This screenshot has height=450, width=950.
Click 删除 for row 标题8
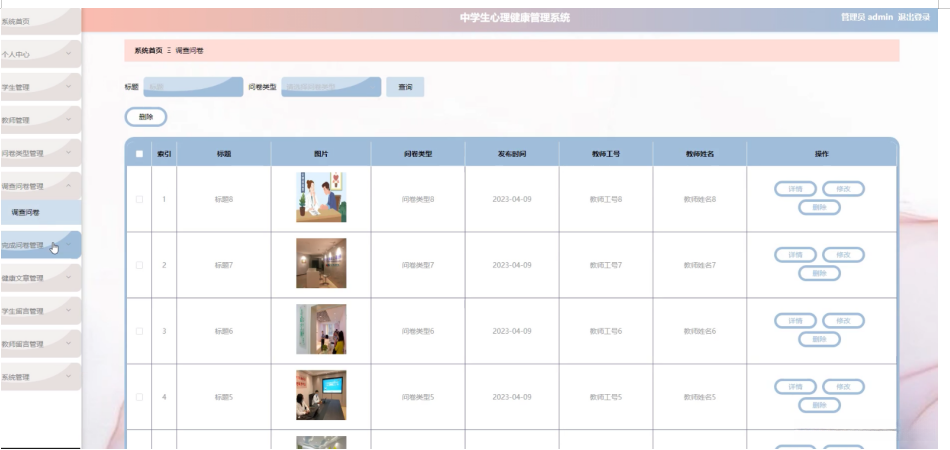coord(819,208)
